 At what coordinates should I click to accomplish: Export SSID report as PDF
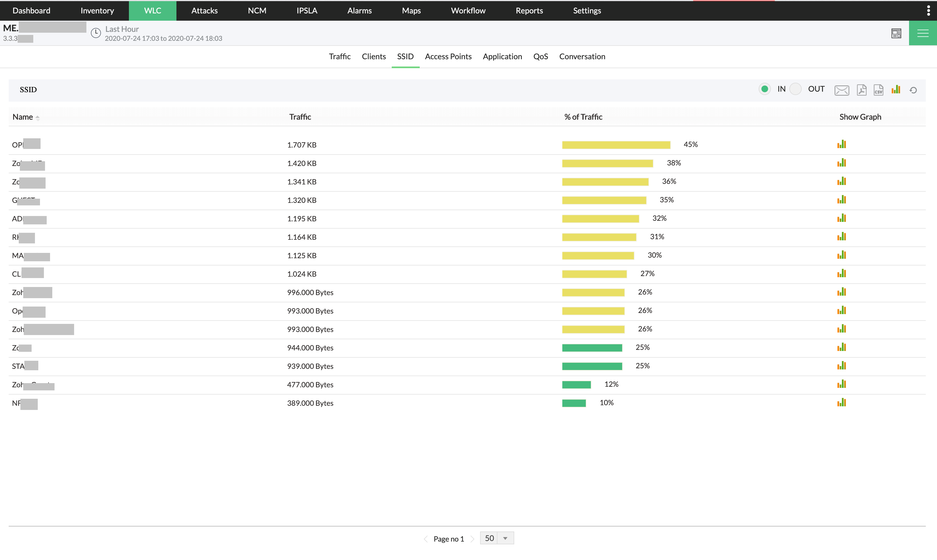pos(862,90)
